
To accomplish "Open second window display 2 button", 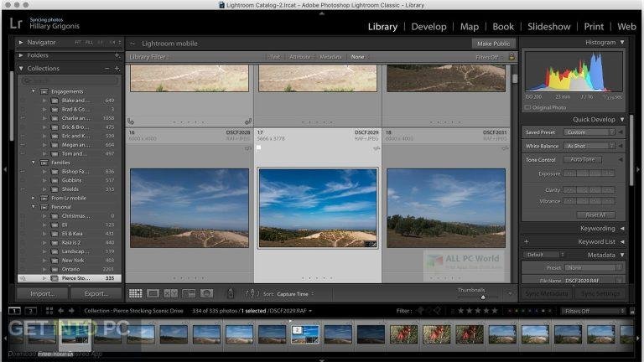I will pos(31,311).
